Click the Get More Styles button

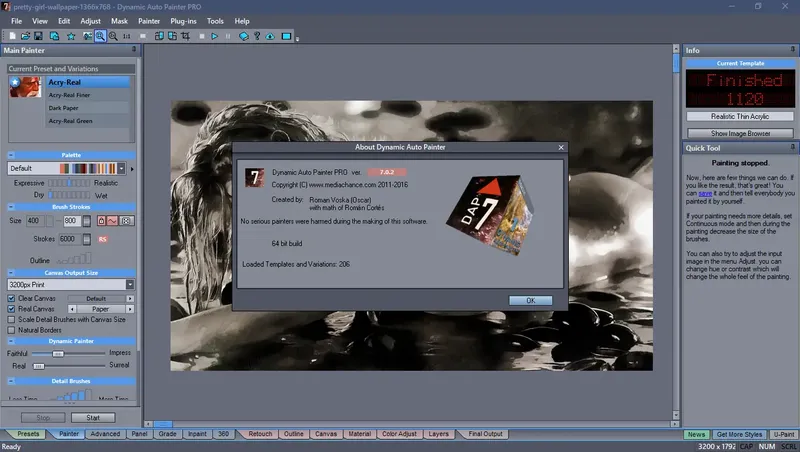pyautogui.click(x=739, y=435)
